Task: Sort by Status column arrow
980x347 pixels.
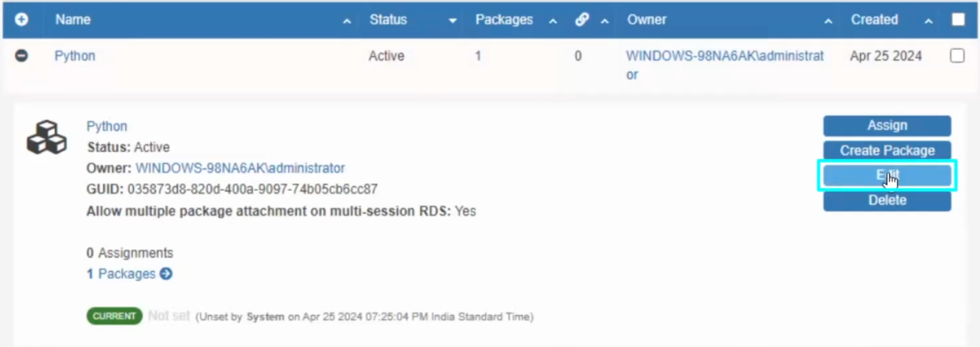Action: pos(452,21)
